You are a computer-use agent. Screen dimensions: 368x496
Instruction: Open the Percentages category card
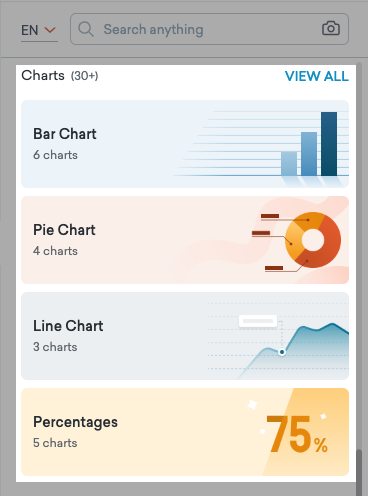(x=185, y=432)
